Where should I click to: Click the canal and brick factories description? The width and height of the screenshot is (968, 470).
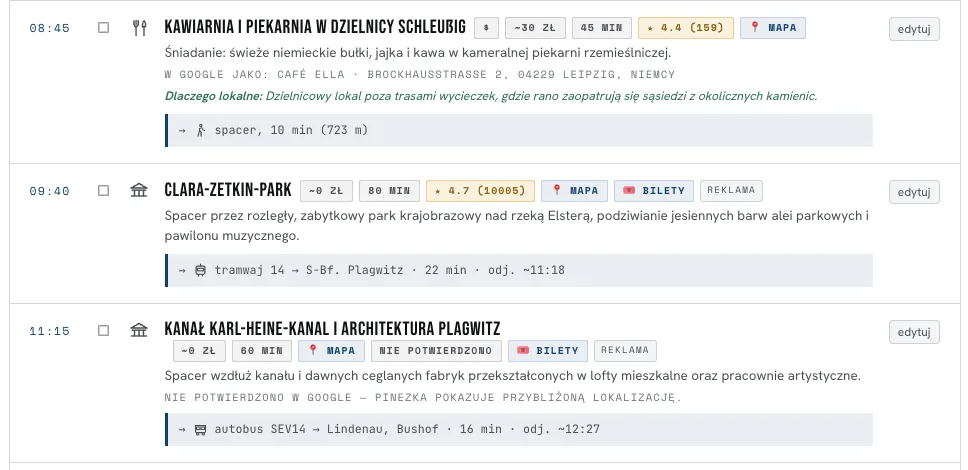click(512, 376)
